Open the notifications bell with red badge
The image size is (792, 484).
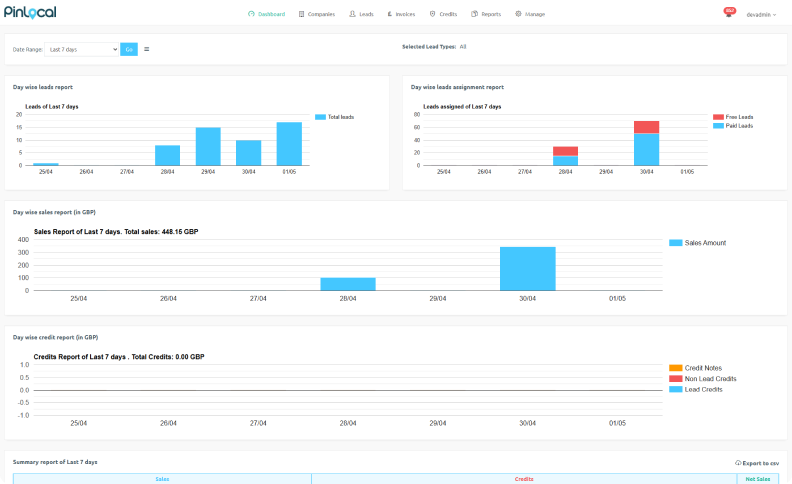[728, 13]
